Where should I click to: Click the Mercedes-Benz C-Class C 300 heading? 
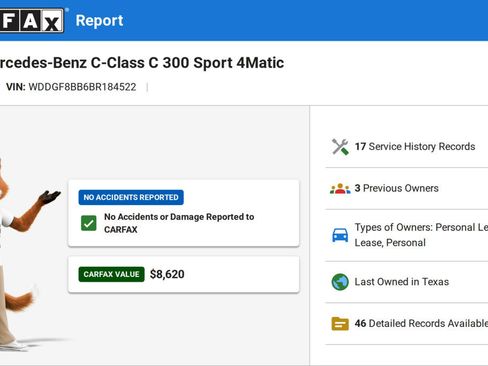pos(142,63)
